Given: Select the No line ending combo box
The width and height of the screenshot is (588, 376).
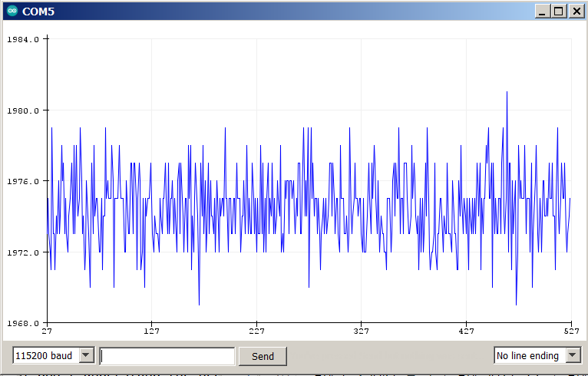Looking at the screenshot, I should (529, 355).
